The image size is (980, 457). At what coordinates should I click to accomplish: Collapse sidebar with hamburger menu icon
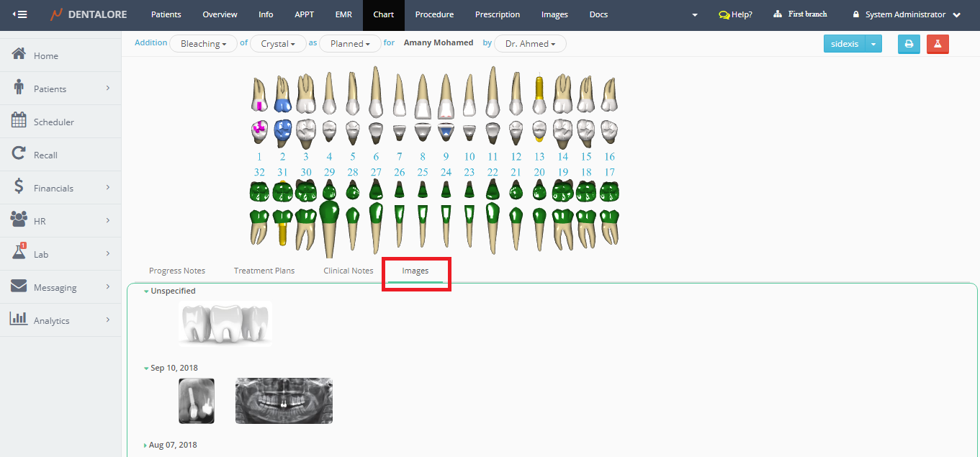click(x=20, y=14)
